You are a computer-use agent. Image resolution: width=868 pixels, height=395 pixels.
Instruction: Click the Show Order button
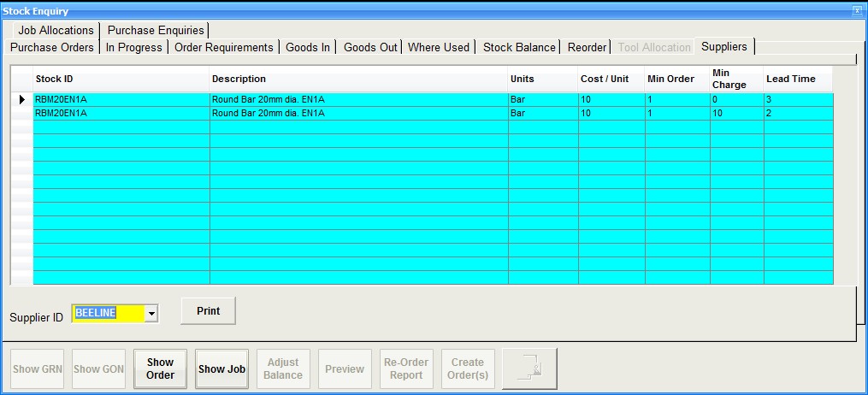(x=160, y=369)
